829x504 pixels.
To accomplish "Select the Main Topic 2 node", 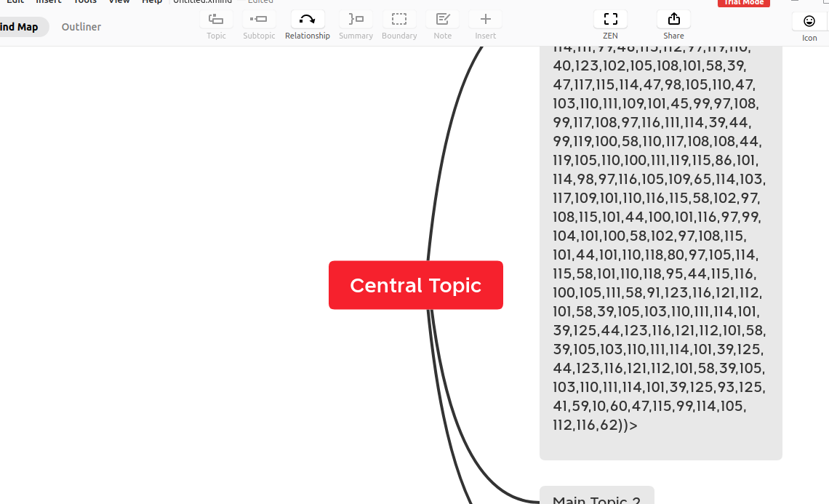I will pyautogui.click(x=596, y=497).
